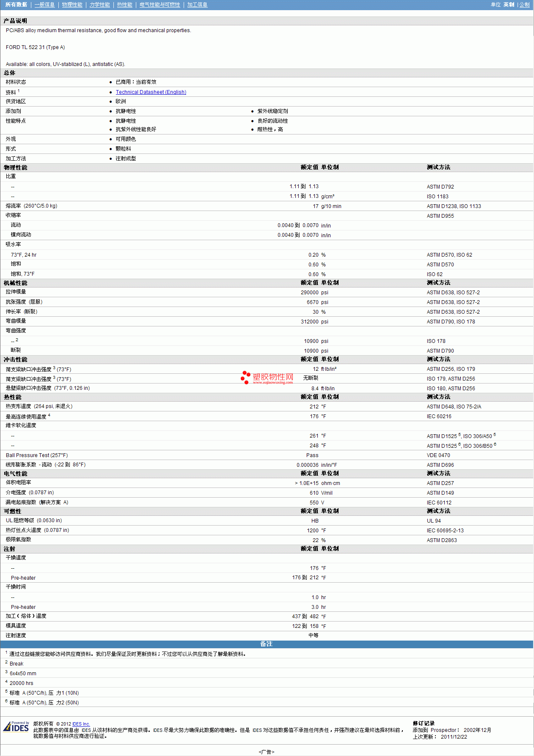This screenshot has height=756, width=534.
Task: Select 英制 units
Action: 509,5
